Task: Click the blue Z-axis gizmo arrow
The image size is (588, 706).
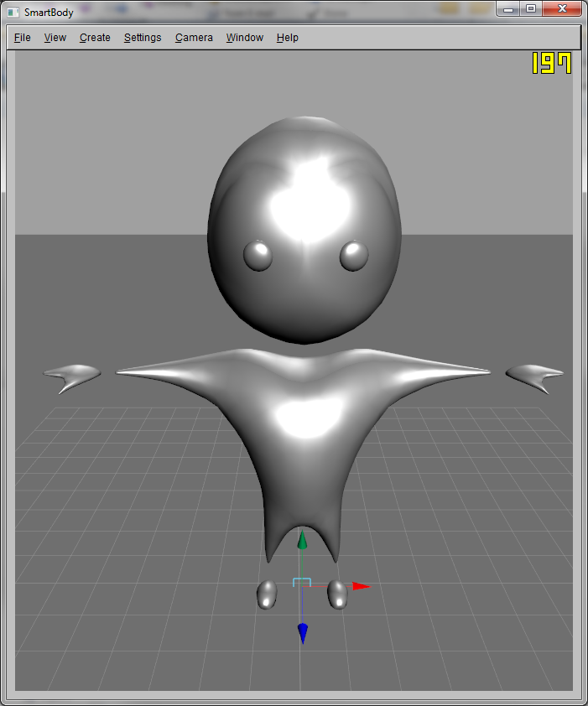Action: 303,634
